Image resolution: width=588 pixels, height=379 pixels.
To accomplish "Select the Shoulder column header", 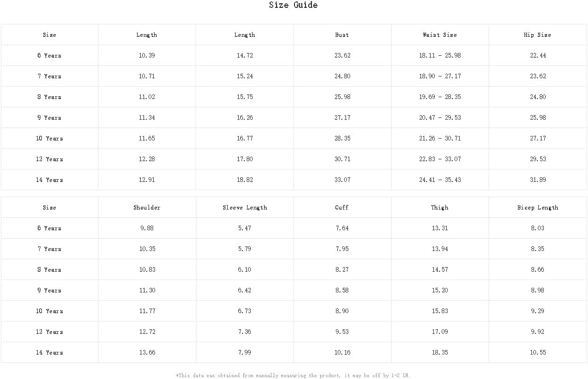I will point(147,208).
